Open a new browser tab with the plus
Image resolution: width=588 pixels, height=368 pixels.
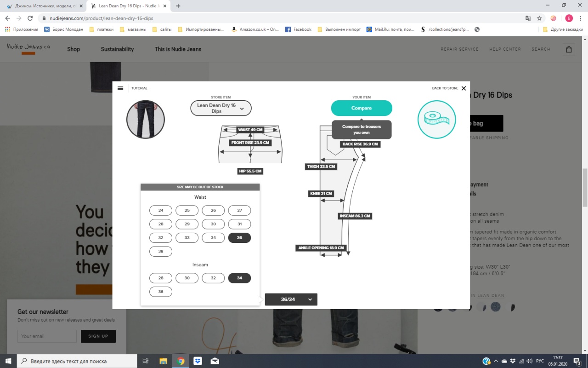pyautogui.click(x=178, y=6)
